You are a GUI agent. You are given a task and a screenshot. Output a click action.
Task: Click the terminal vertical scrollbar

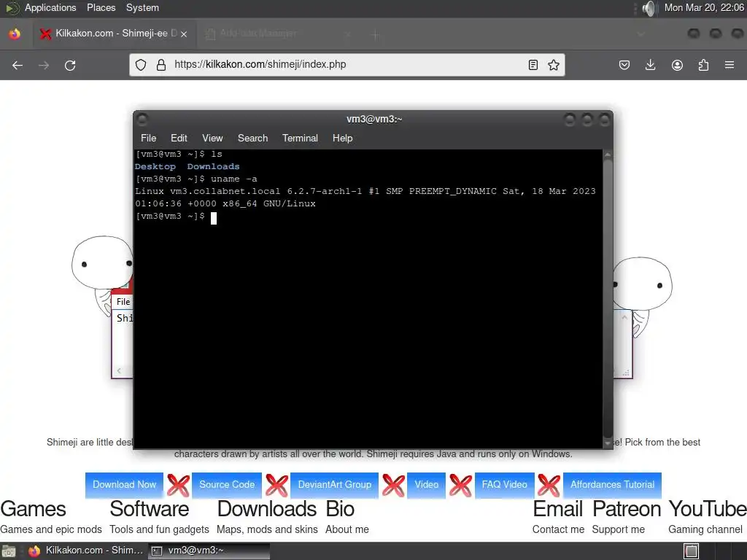[x=608, y=300]
